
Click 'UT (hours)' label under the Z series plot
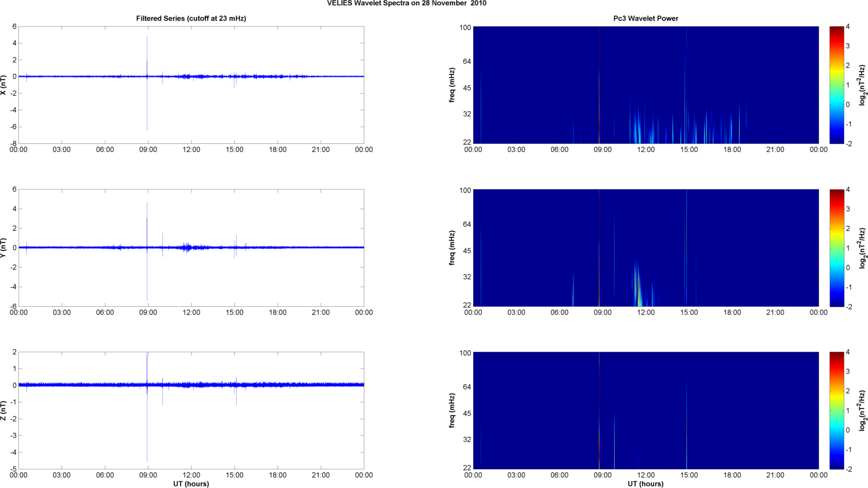191,484
